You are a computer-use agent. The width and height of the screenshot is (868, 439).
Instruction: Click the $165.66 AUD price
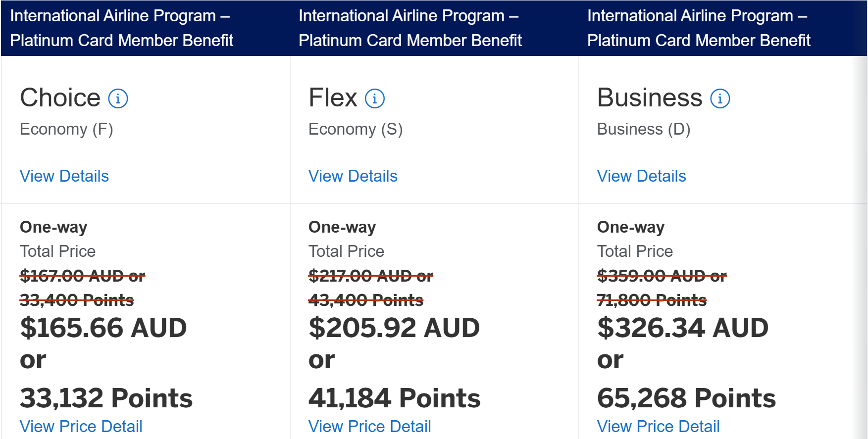click(103, 328)
